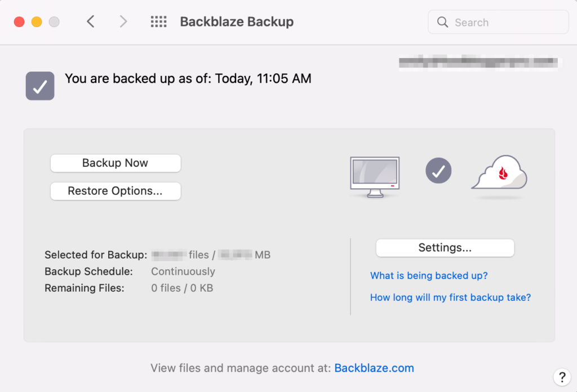Image resolution: width=577 pixels, height=392 pixels.
Task: Go forward with the right chevron
Action: coord(123,22)
